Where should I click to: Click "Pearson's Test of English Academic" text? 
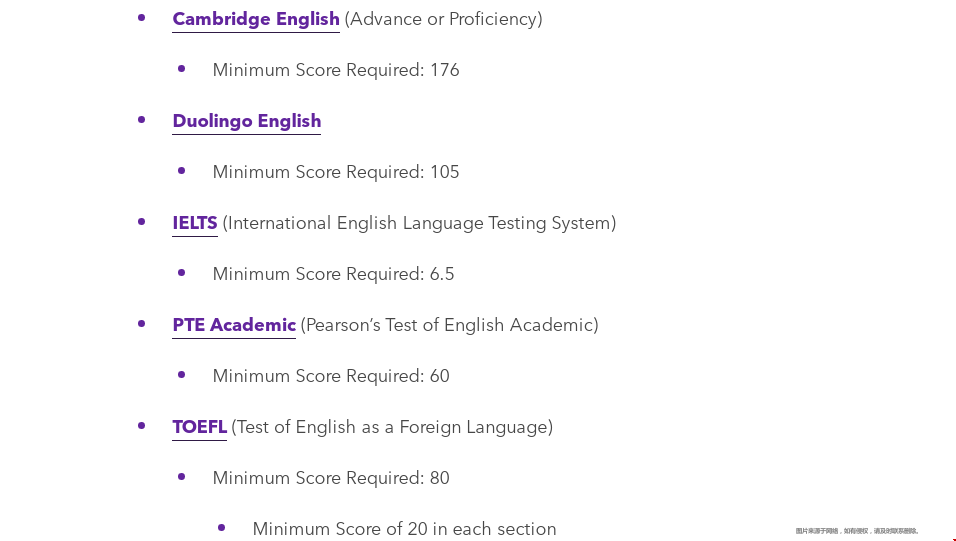pos(449,325)
